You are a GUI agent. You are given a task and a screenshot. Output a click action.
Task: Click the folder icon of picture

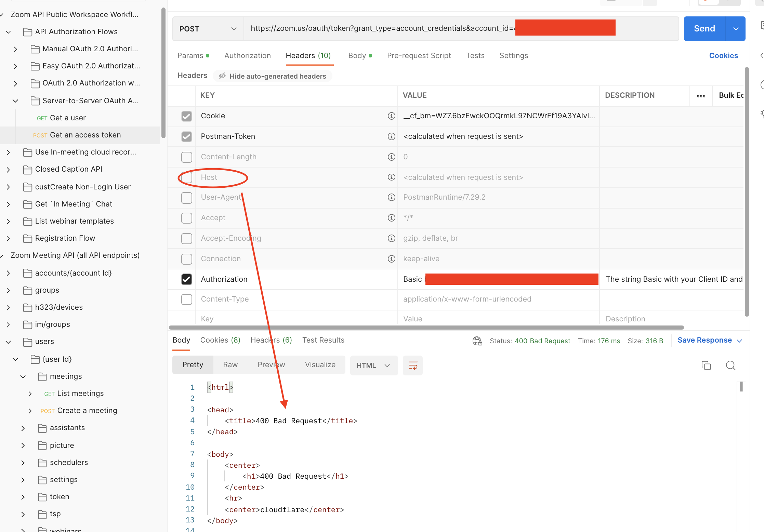(x=42, y=445)
